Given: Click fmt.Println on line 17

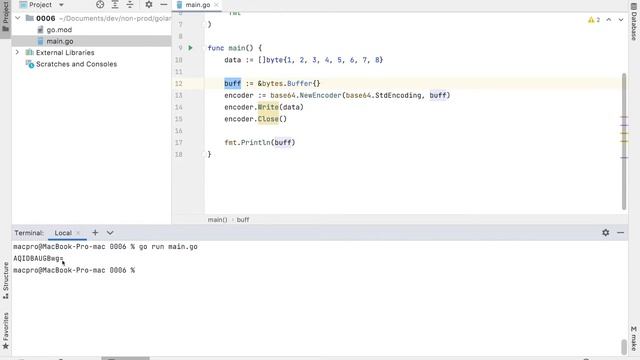Looking at the screenshot, I should click(x=247, y=142).
